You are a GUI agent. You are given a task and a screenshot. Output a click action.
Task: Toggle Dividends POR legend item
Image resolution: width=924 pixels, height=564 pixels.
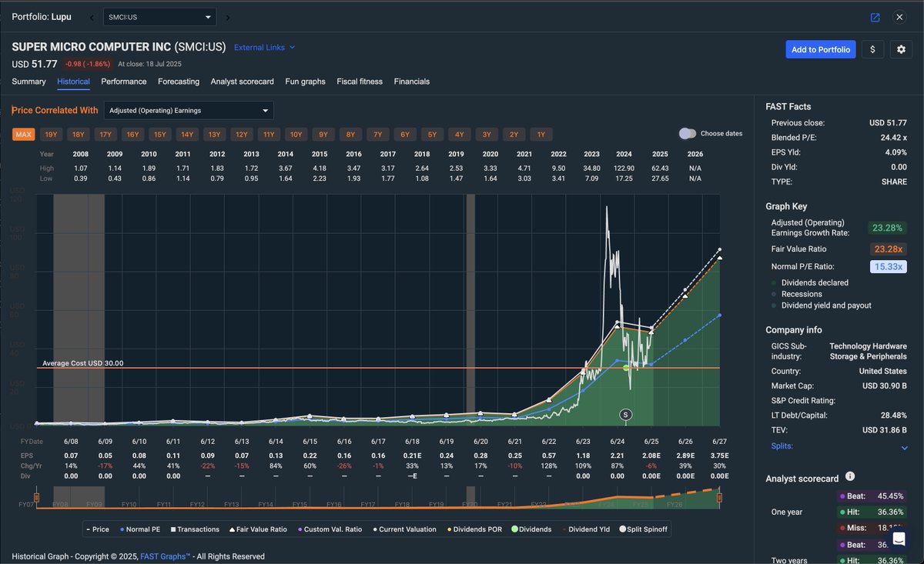(474, 529)
